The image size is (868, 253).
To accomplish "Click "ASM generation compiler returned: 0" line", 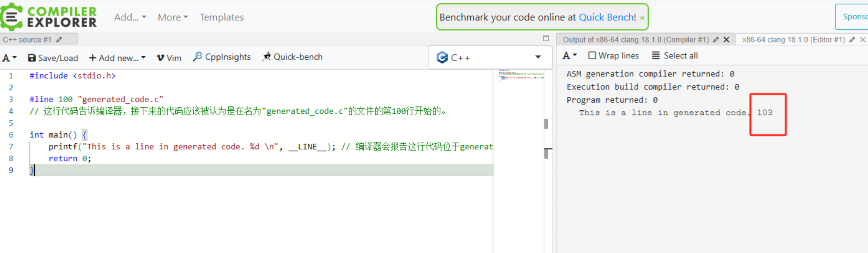I will 650,74.
